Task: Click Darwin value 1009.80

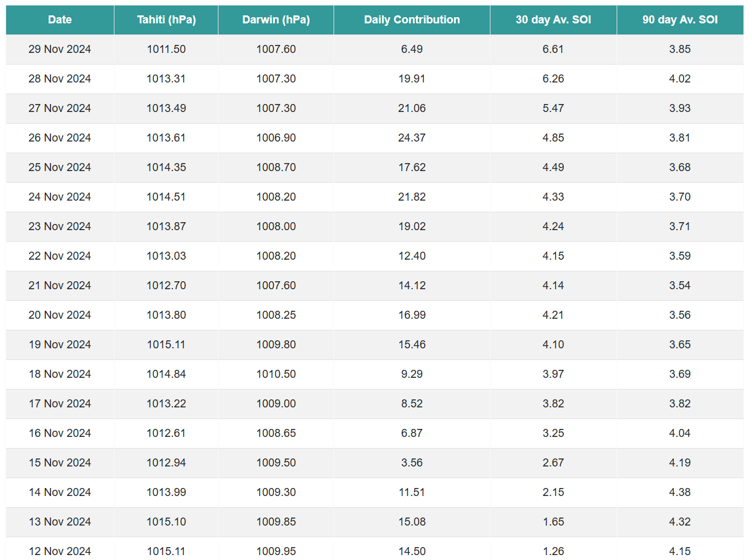Action: click(x=276, y=345)
